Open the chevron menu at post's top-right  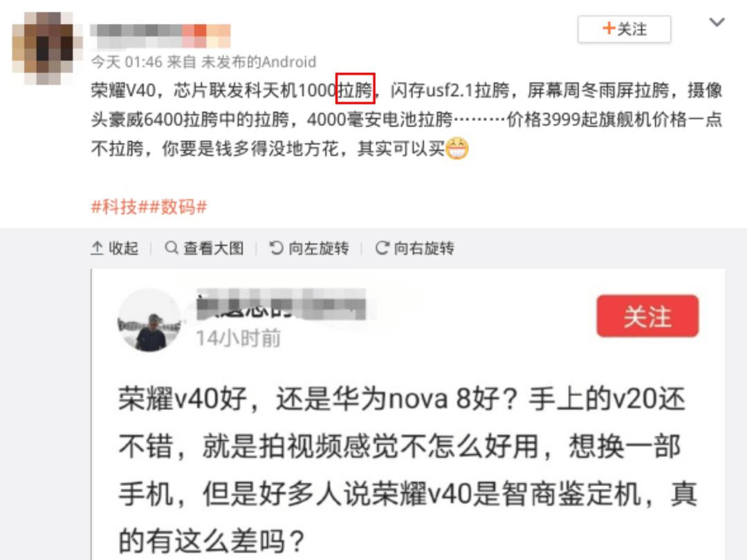tap(717, 22)
